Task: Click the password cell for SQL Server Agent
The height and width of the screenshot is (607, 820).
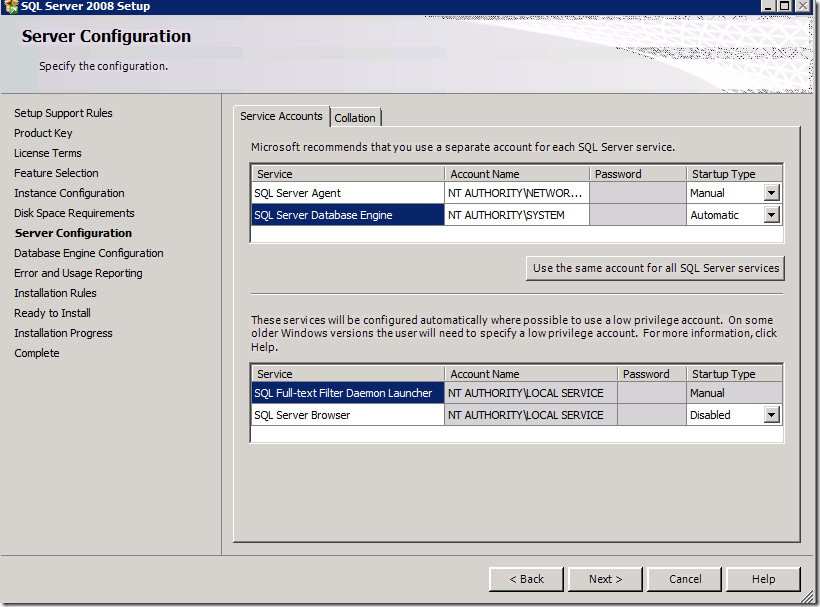Action: click(638, 193)
